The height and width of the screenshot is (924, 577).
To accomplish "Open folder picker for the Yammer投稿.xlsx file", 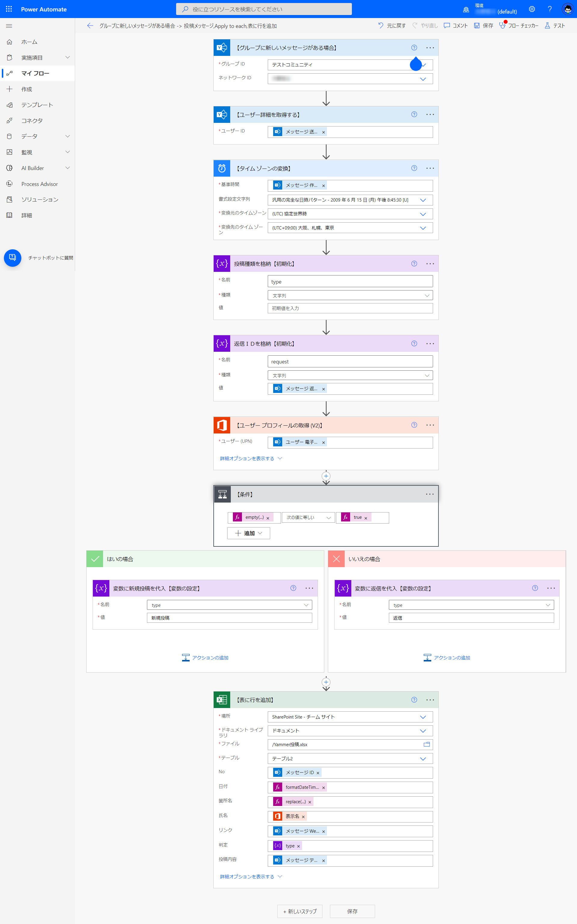I will point(427,744).
